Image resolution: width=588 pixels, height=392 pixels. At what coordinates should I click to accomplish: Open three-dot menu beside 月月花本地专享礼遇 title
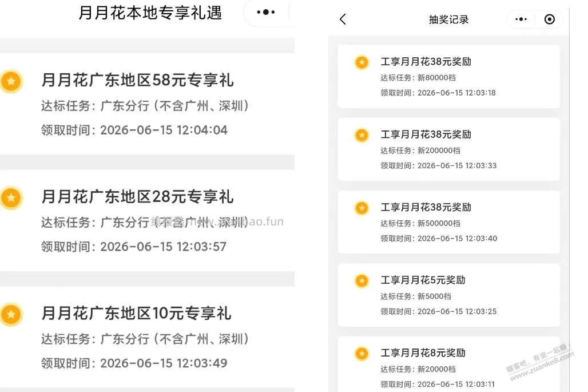click(x=266, y=13)
